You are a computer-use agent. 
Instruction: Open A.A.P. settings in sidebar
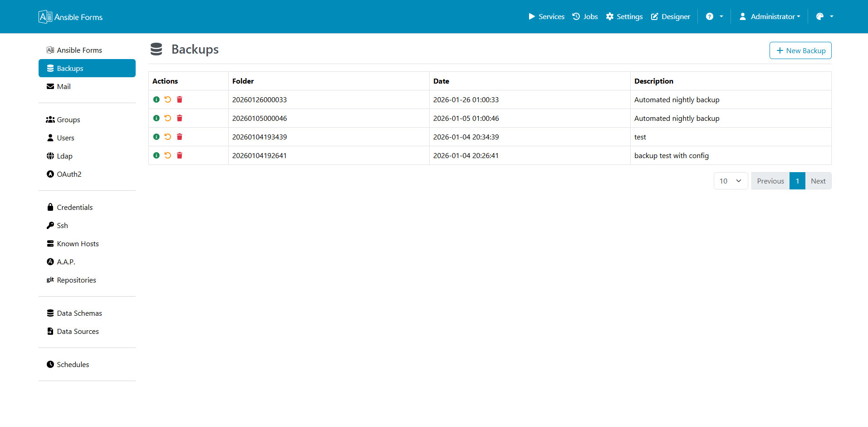87,262
